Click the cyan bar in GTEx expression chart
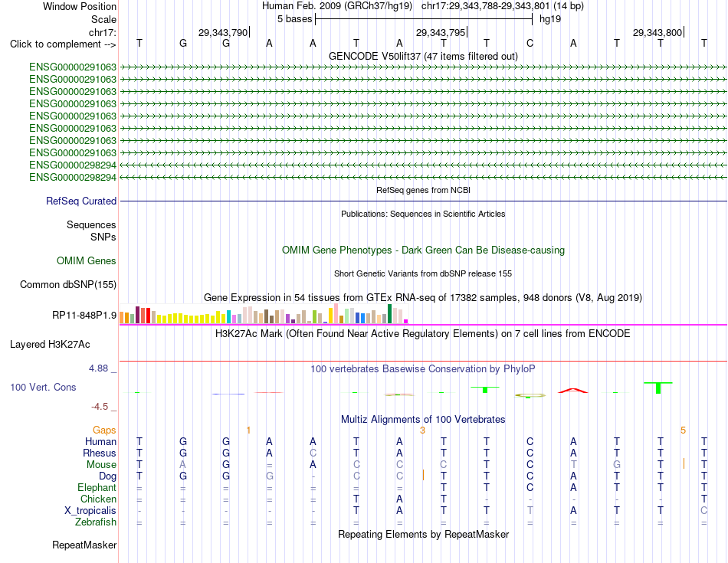The width and height of the screenshot is (728, 563). tap(228, 317)
